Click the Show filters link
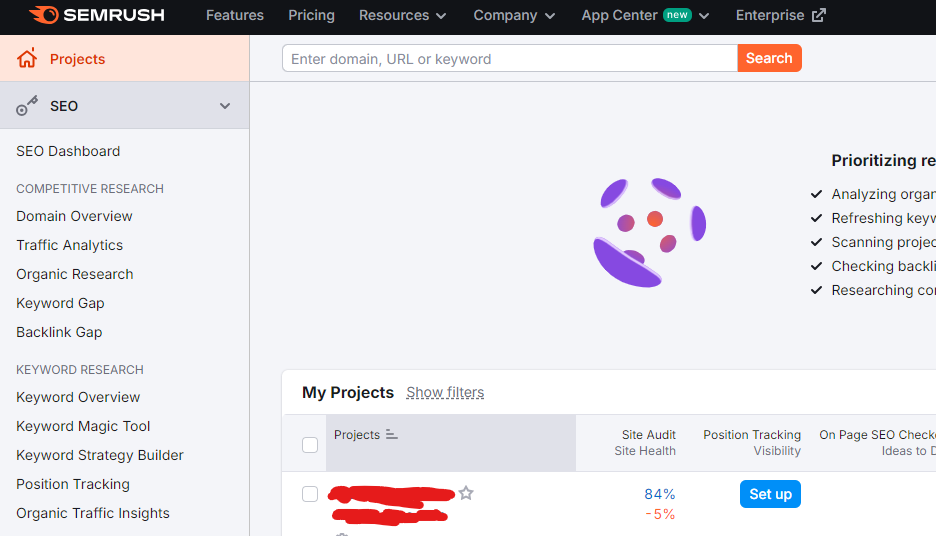 (x=445, y=392)
